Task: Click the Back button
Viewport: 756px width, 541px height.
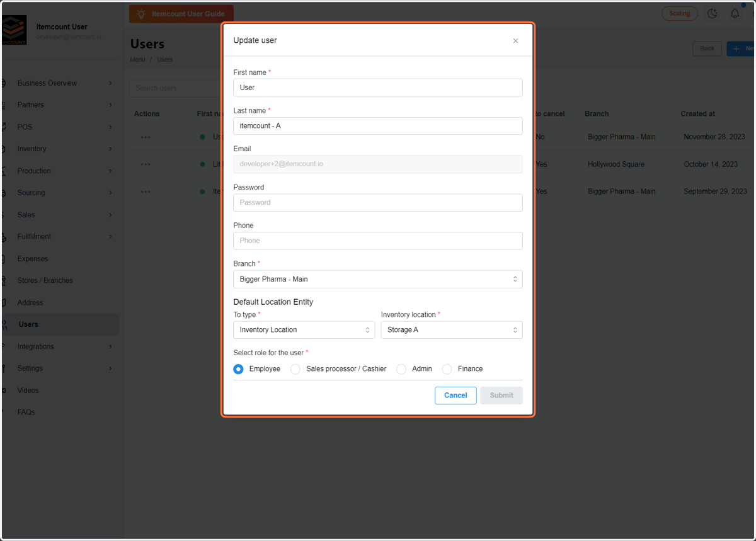Action: tap(707, 48)
